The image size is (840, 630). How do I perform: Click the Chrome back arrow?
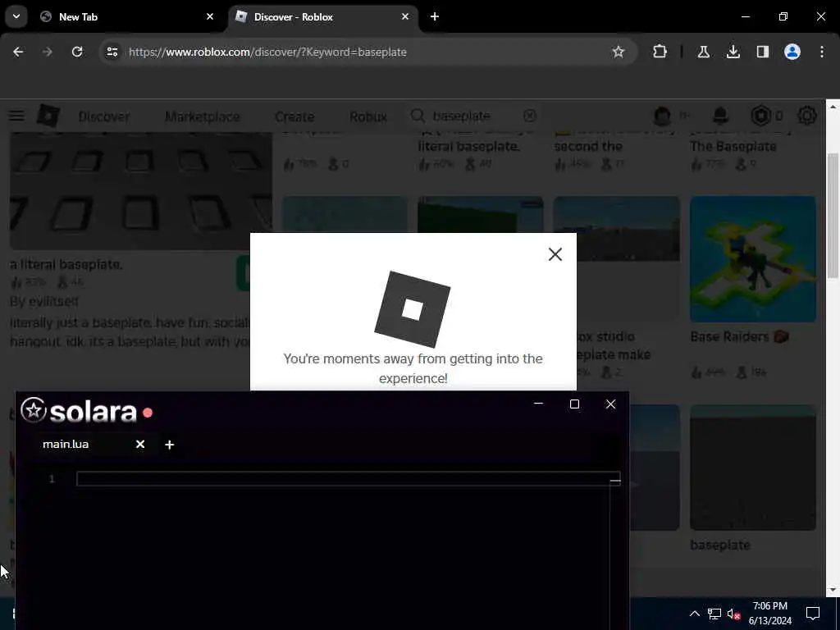click(x=18, y=52)
